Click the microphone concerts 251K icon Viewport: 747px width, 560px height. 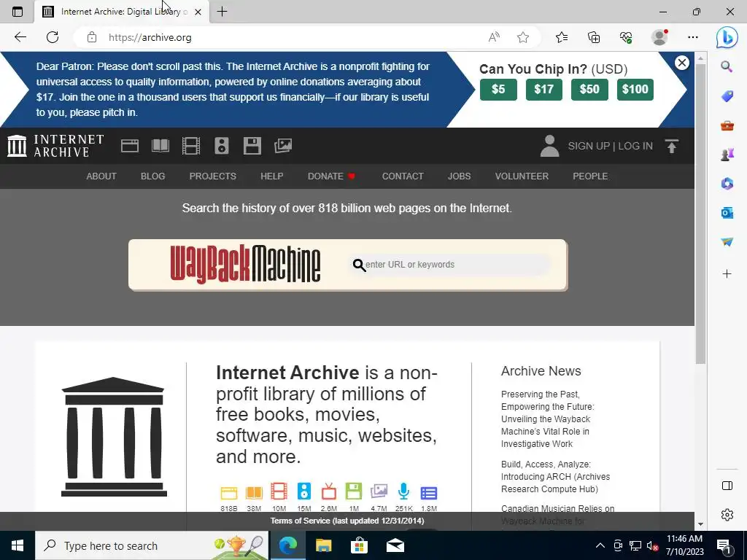(x=403, y=491)
